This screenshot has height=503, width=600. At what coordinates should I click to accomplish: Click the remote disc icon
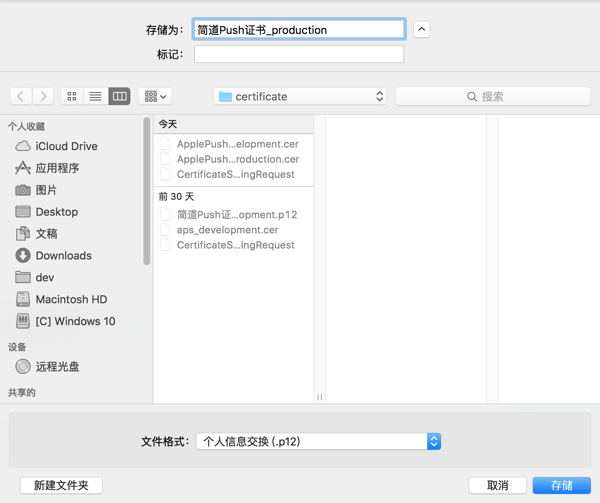23,366
